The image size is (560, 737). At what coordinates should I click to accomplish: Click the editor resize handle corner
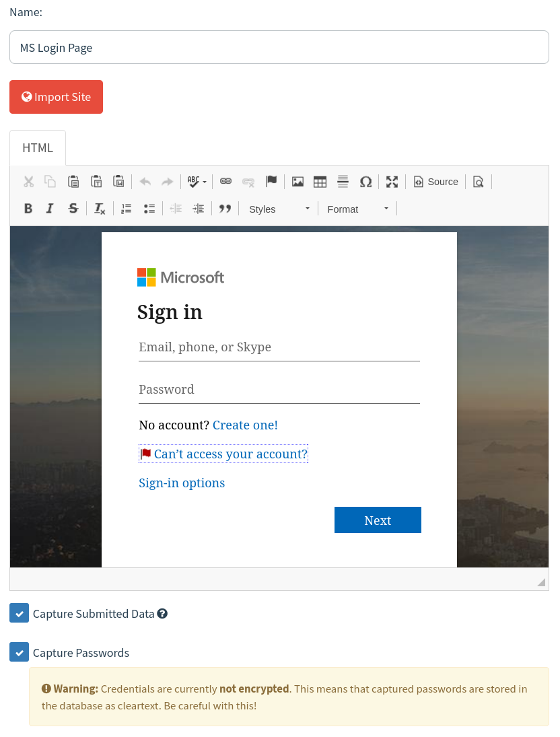pyautogui.click(x=541, y=582)
